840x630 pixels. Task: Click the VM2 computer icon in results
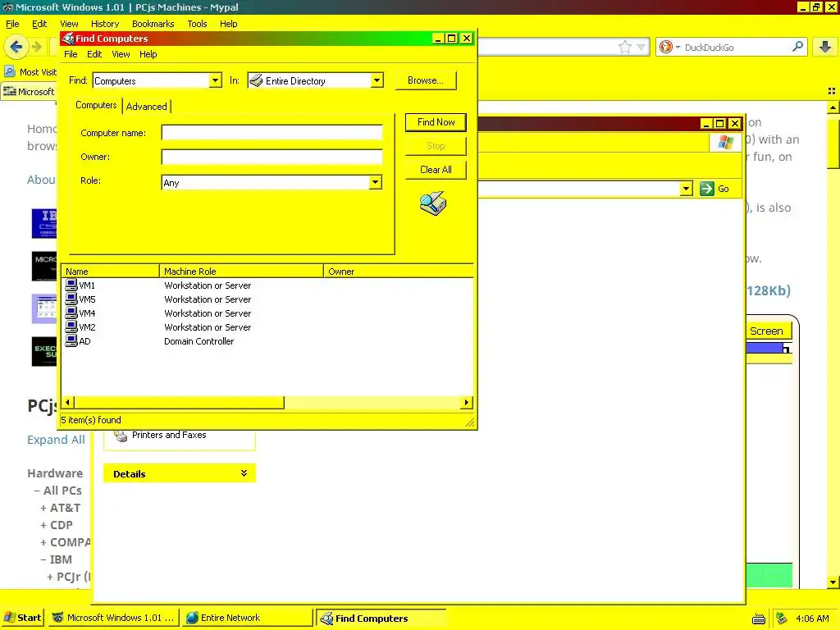71,326
